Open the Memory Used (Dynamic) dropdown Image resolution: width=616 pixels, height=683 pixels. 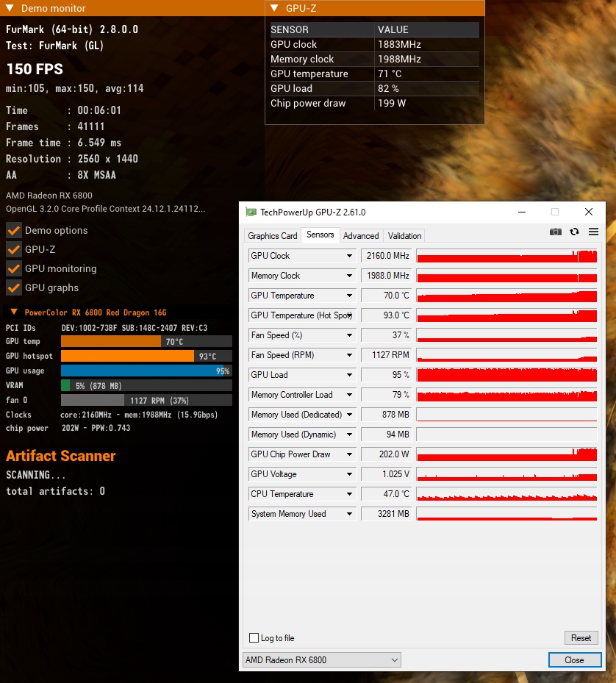coord(349,435)
